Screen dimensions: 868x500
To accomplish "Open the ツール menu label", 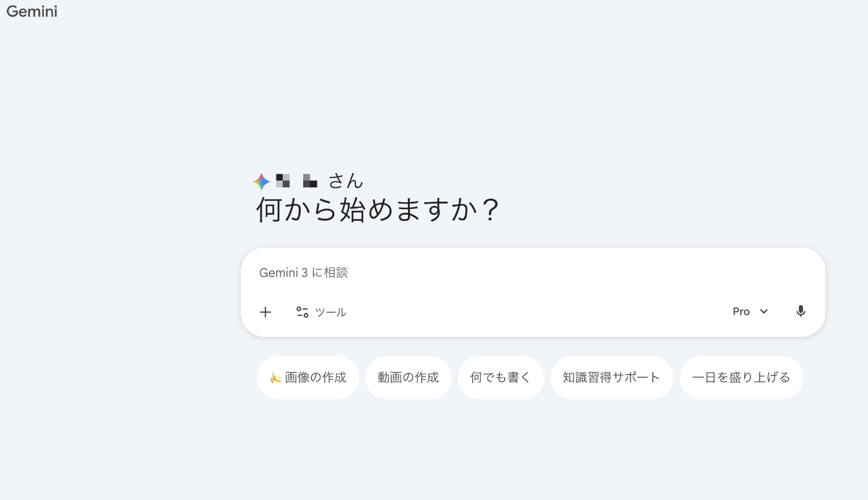I will (x=330, y=312).
